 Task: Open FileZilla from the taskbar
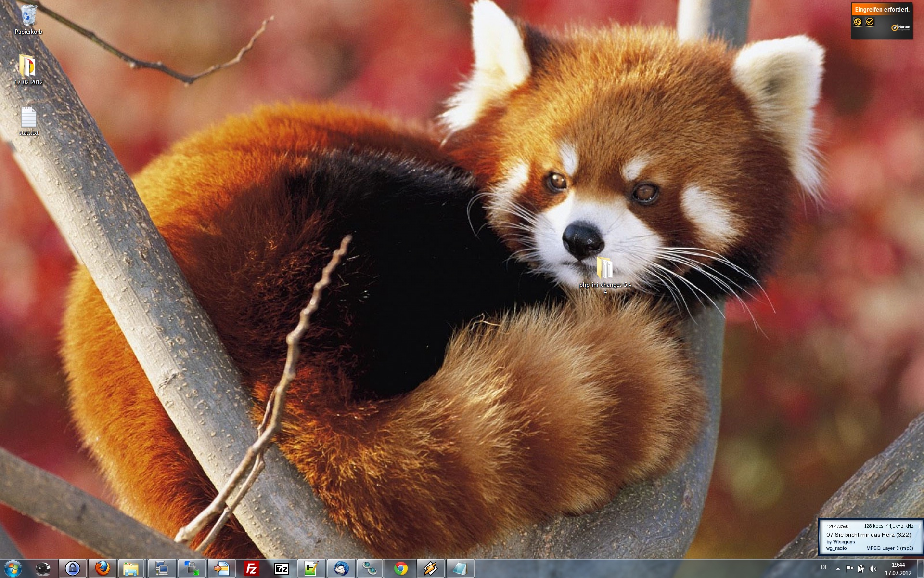pyautogui.click(x=251, y=569)
